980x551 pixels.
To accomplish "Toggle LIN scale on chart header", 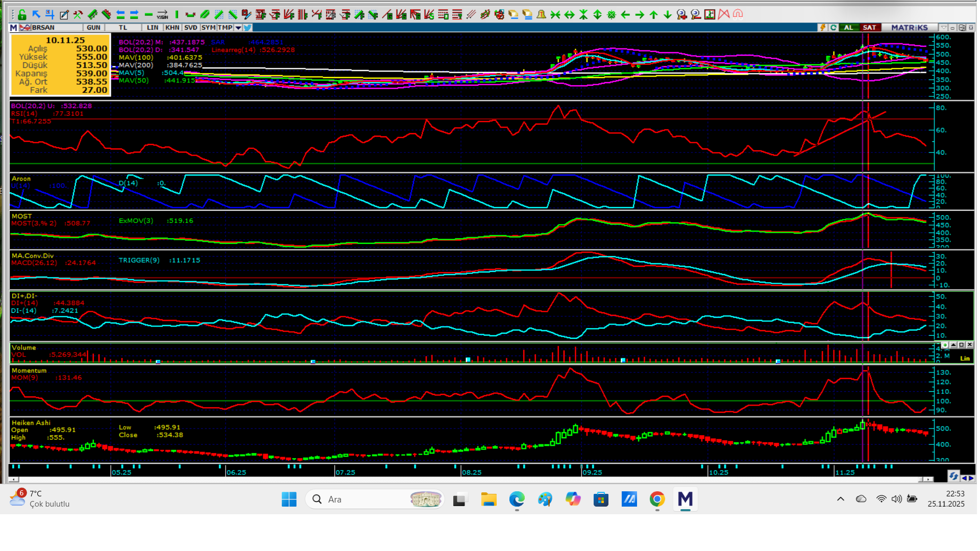I will 152,28.
